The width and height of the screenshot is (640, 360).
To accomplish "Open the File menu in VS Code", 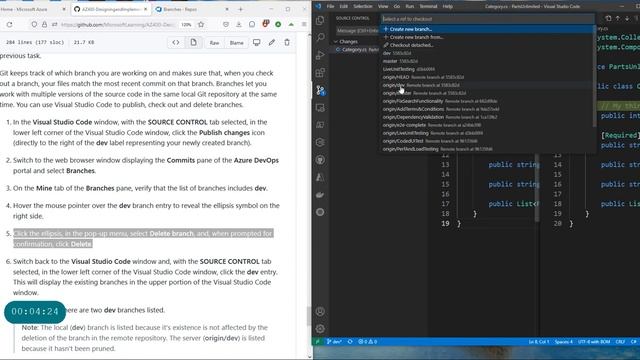I will tap(331, 7).
